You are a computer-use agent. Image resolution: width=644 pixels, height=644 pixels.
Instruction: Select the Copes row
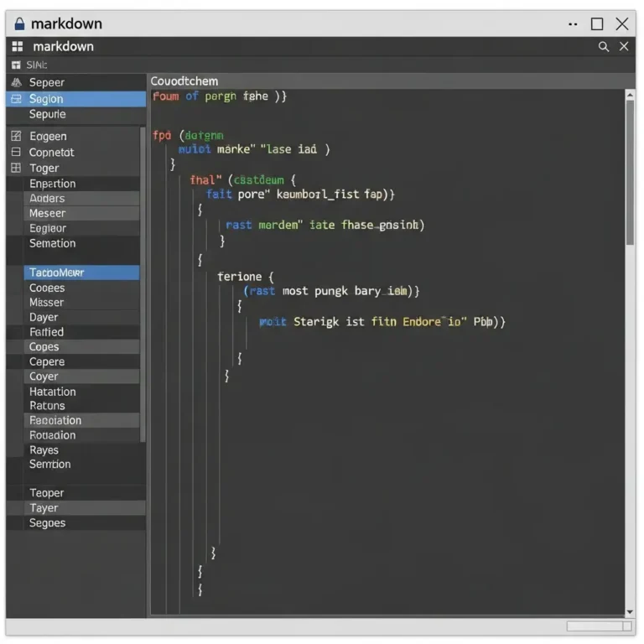[x=81, y=346]
